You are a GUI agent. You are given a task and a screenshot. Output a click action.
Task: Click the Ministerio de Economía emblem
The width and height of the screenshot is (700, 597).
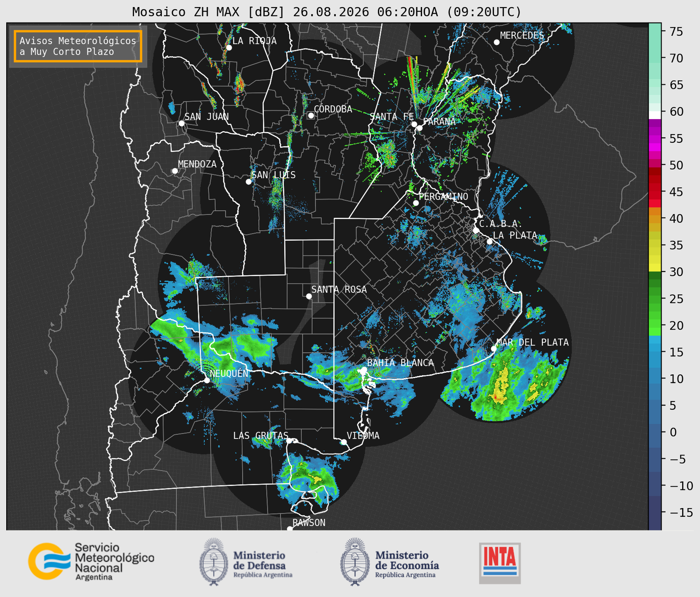354,562
